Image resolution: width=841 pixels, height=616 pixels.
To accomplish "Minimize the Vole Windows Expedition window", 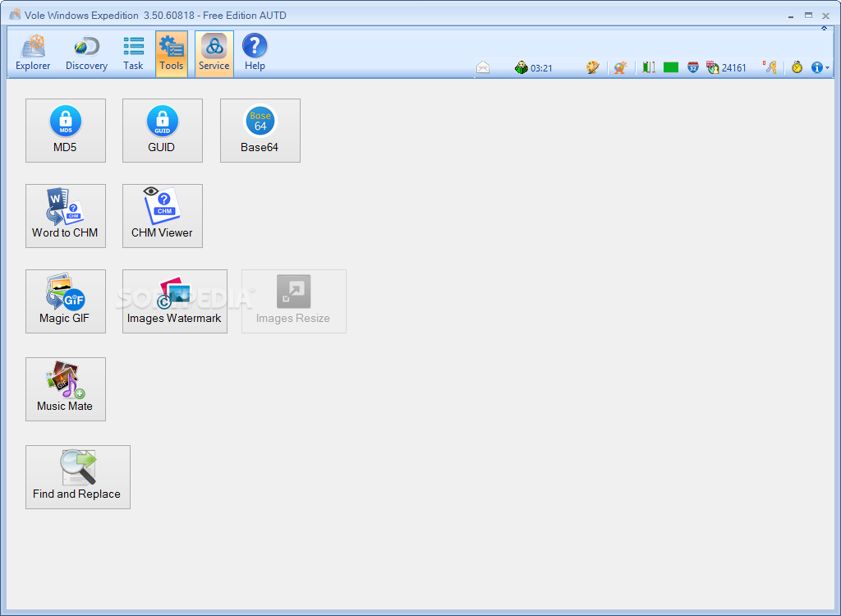I will point(791,16).
